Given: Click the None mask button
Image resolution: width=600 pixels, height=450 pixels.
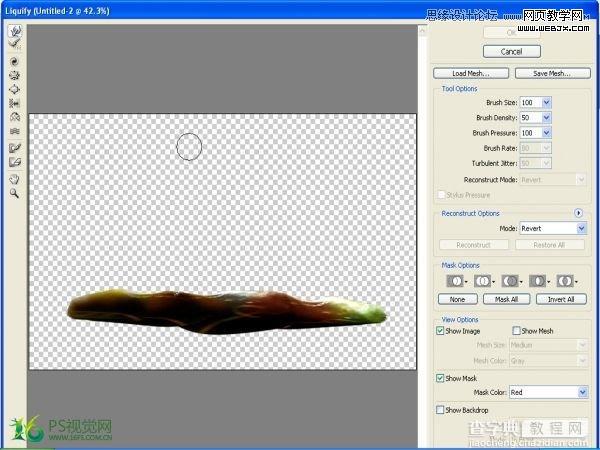Looking at the screenshot, I should tap(457, 299).
